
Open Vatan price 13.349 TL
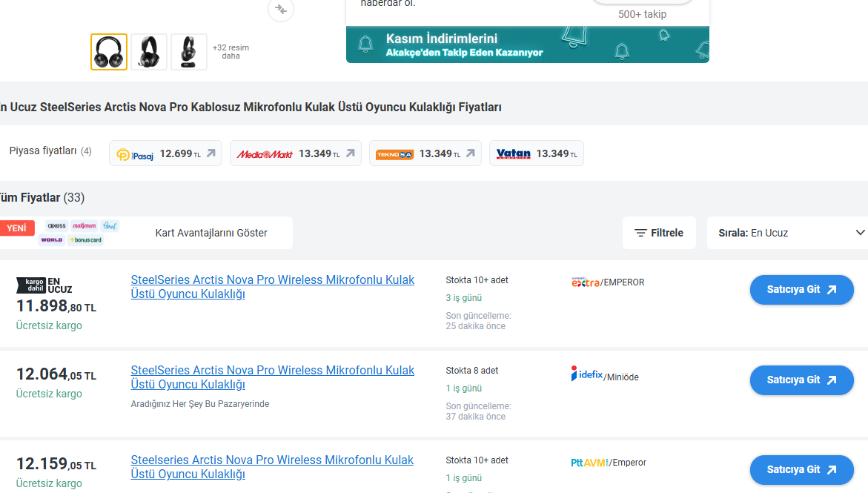click(537, 153)
